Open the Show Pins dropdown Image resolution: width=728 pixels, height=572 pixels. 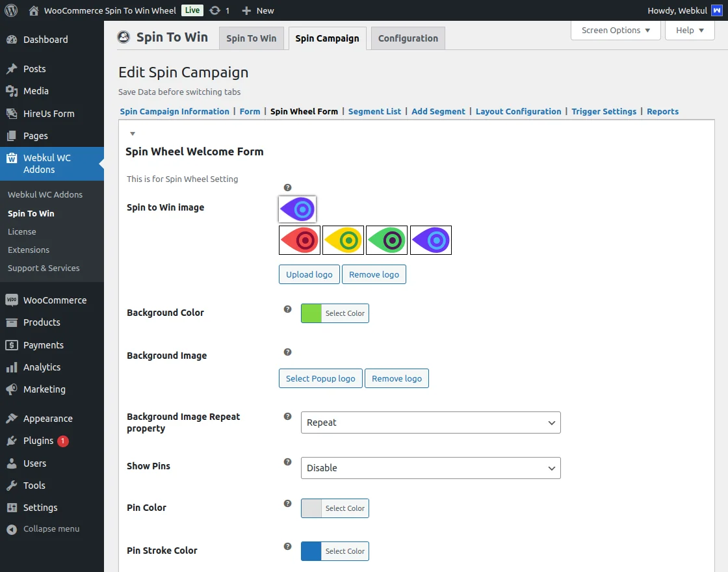[x=430, y=468]
